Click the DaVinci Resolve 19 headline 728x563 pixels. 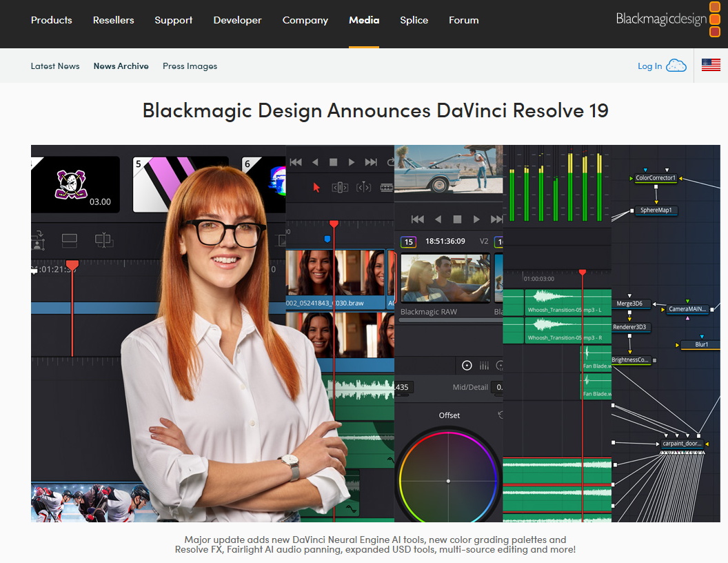pos(375,110)
